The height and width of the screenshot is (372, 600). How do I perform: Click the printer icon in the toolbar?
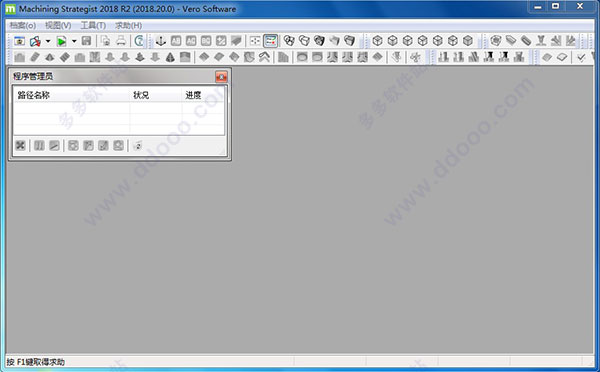[x=121, y=41]
